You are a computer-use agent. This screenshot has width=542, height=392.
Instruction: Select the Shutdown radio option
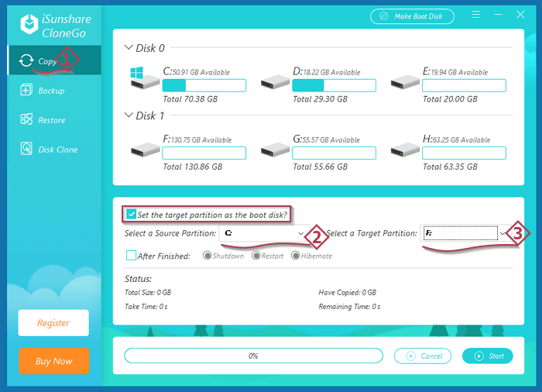207,256
